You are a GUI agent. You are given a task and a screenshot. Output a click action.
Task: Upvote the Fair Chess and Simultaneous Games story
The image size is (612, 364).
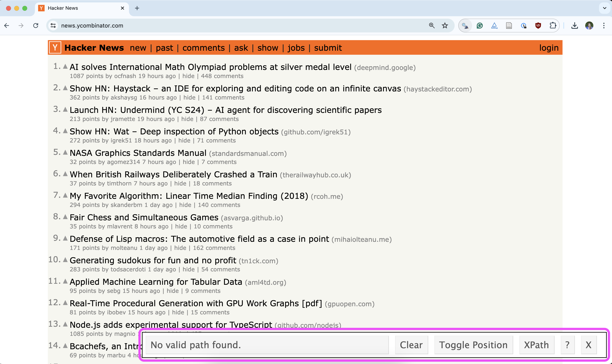pos(65,217)
